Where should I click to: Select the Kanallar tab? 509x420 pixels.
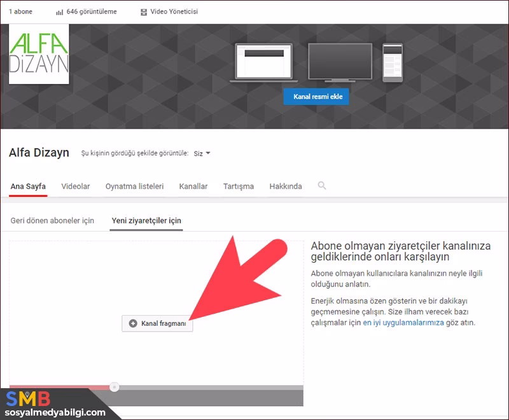click(193, 186)
